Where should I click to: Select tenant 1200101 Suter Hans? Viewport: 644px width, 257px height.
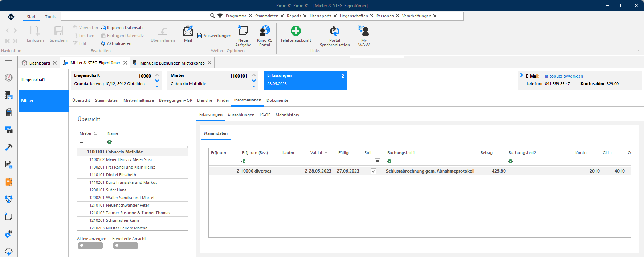pos(133,190)
